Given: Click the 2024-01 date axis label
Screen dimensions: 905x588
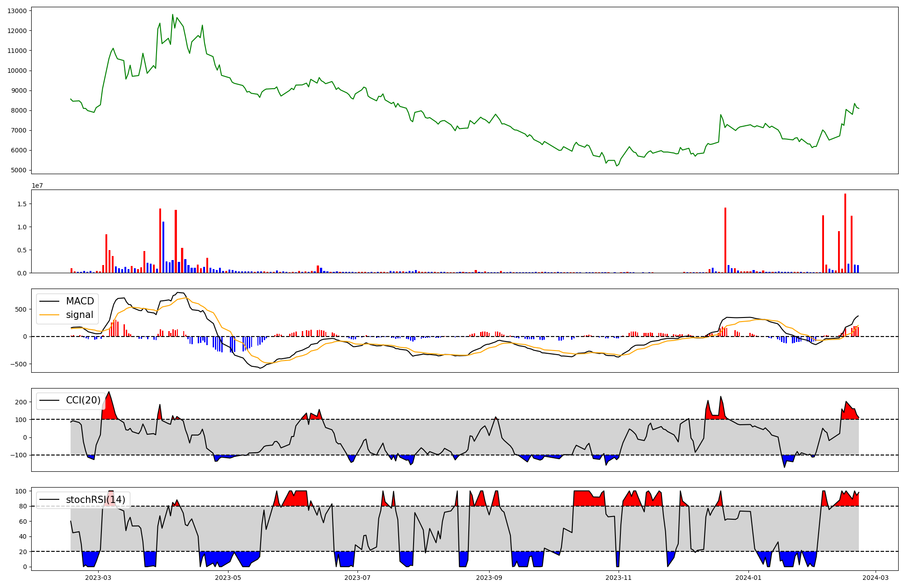Looking at the screenshot, I should point(748,578).
